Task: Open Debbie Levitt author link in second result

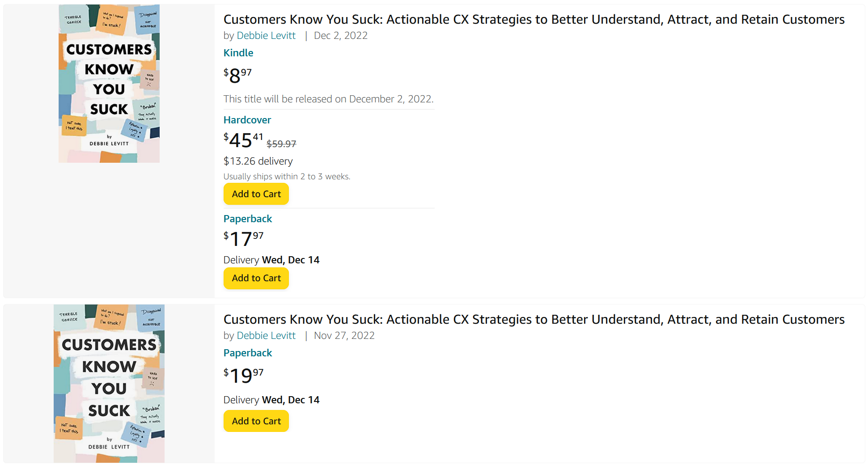Action: pos(266,335)
